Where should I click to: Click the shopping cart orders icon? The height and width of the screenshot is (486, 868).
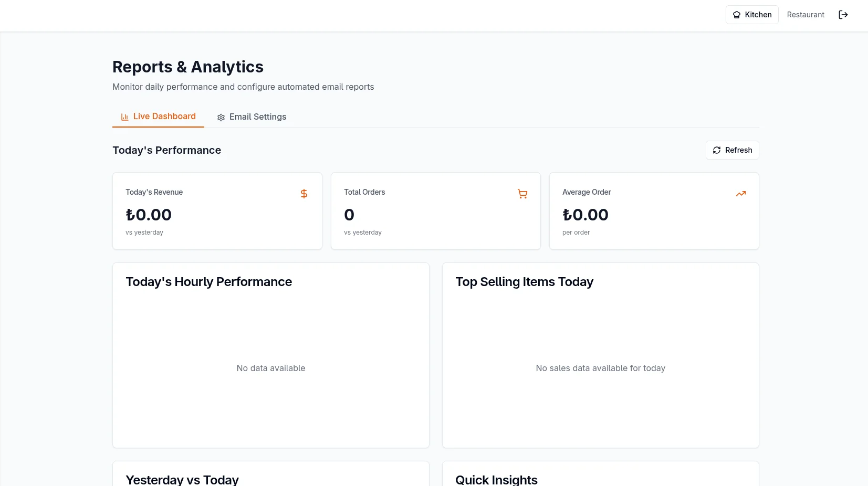click(522, 194)
